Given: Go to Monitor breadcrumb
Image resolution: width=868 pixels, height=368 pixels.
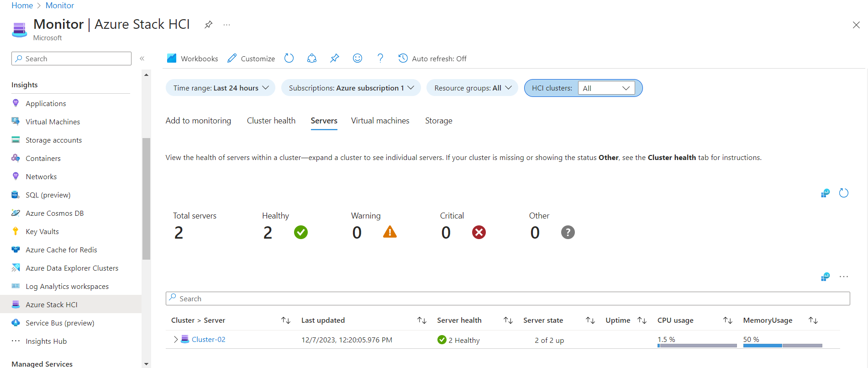Looking at the screenshot, I should (60, 5).
